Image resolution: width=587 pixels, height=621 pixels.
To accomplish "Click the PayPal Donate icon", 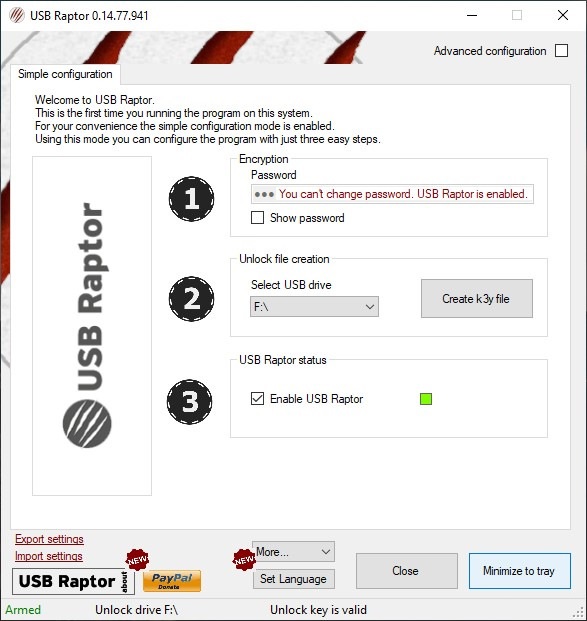I will tap(172, 581).
